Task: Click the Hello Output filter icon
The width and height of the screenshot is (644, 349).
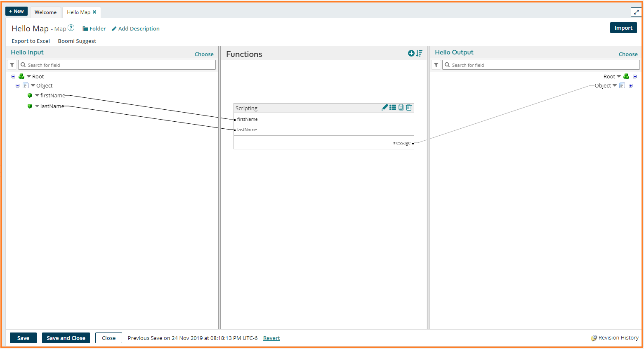Action: pos(436,65)
